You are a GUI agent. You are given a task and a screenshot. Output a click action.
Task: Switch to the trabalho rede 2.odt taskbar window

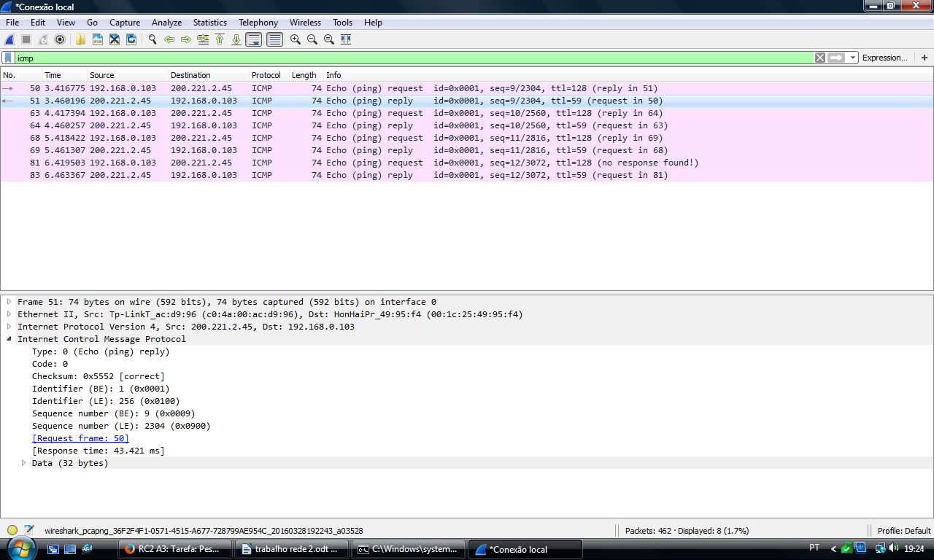[292, 549]
